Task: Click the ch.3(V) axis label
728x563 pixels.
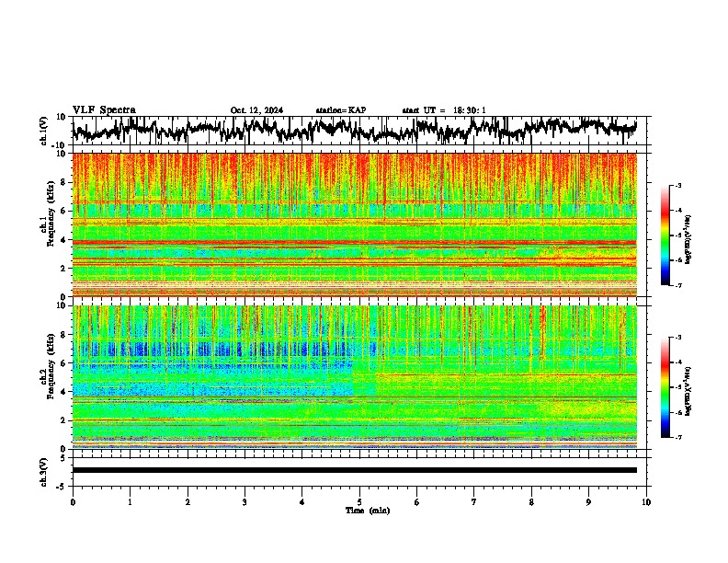Action: coord(43,472)
